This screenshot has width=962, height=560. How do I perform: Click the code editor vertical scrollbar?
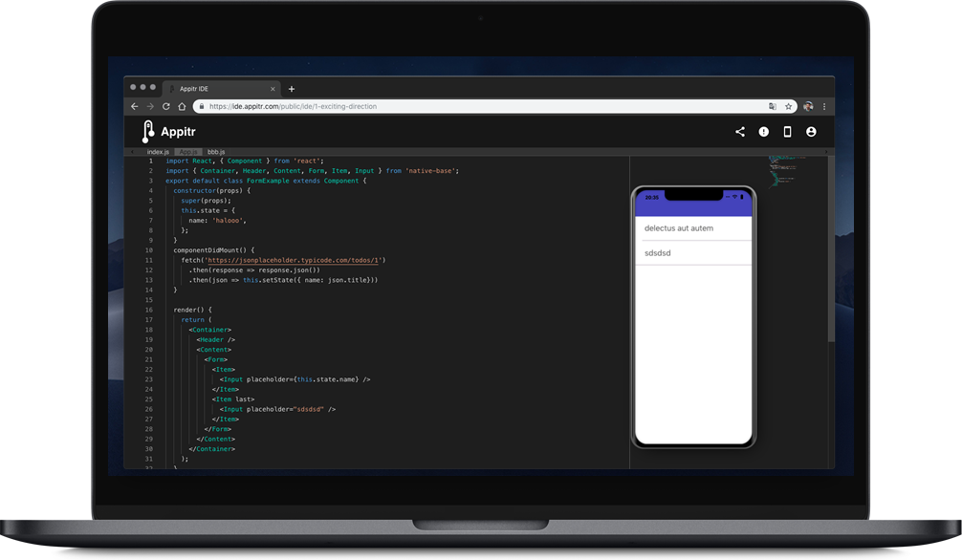[x=831, y=248]
